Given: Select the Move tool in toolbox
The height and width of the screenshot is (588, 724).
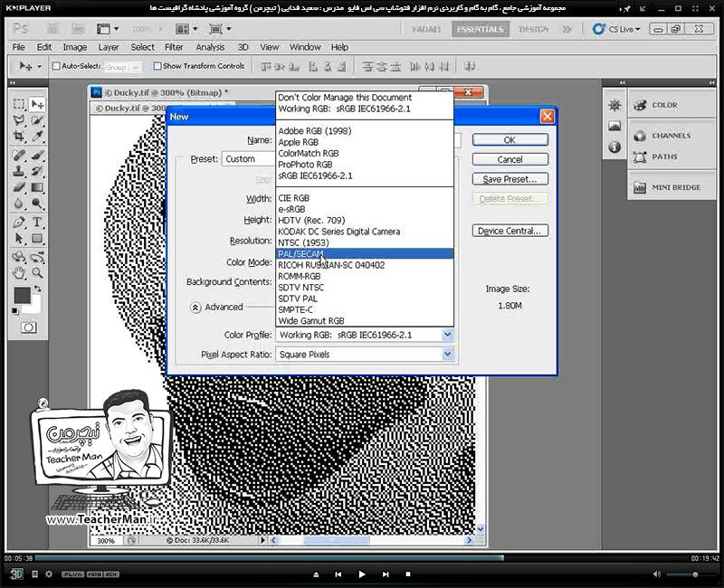Looking at the screenshot, I should [37, 104].
